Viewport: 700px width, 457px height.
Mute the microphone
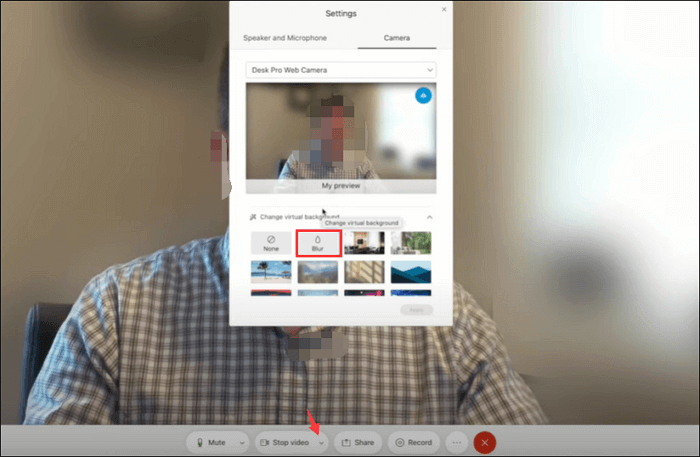[211, 442]
